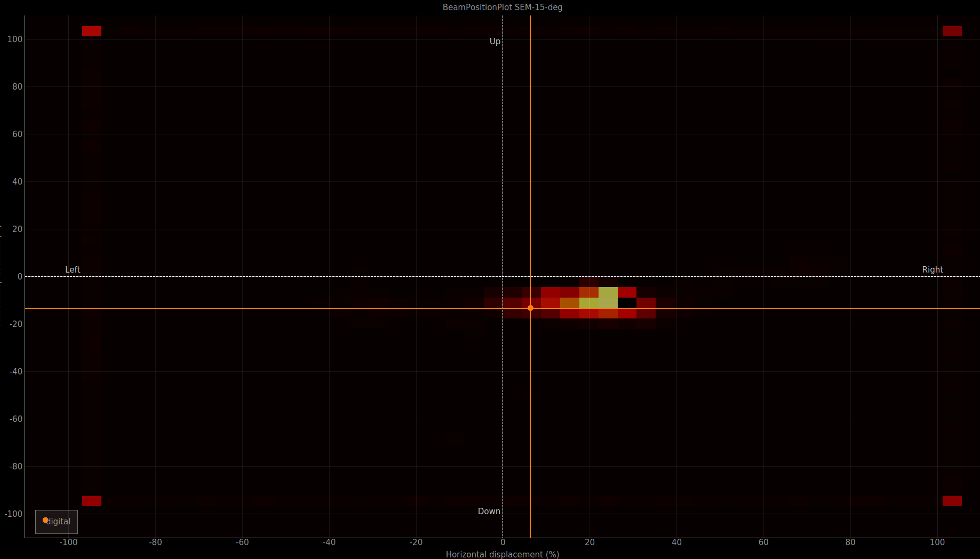The width and height of the screenshot is (980, 559).
Task: Toggle the 'digital' legend entry
Action: [x=57, y=521]
